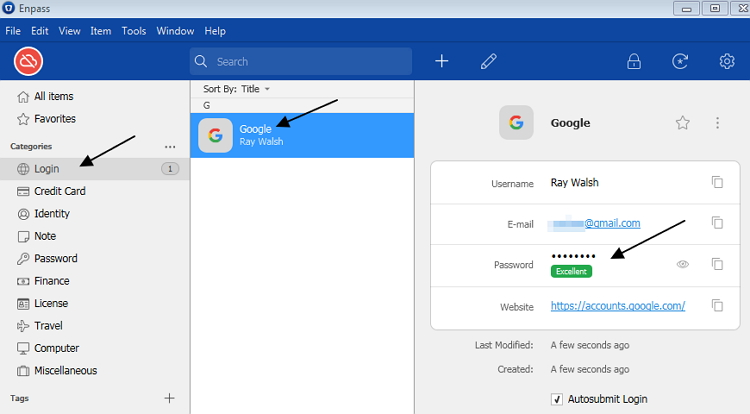Screen dimensions: 750x414
Task: Copy the username Ray Walsh
Action: tap(717, 182)
